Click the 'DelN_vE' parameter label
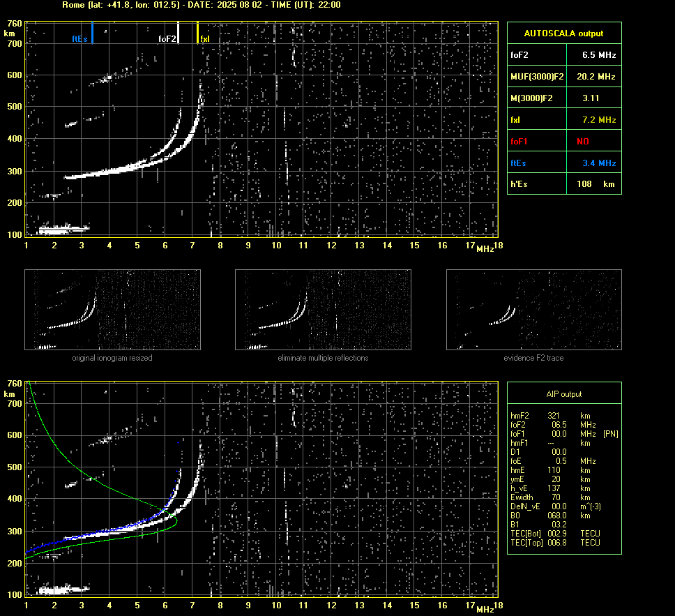This screenshot has height=616, width=675. point(525,506)
